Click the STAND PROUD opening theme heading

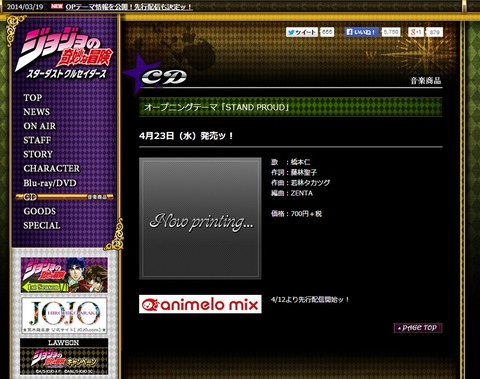pos(291,107)
